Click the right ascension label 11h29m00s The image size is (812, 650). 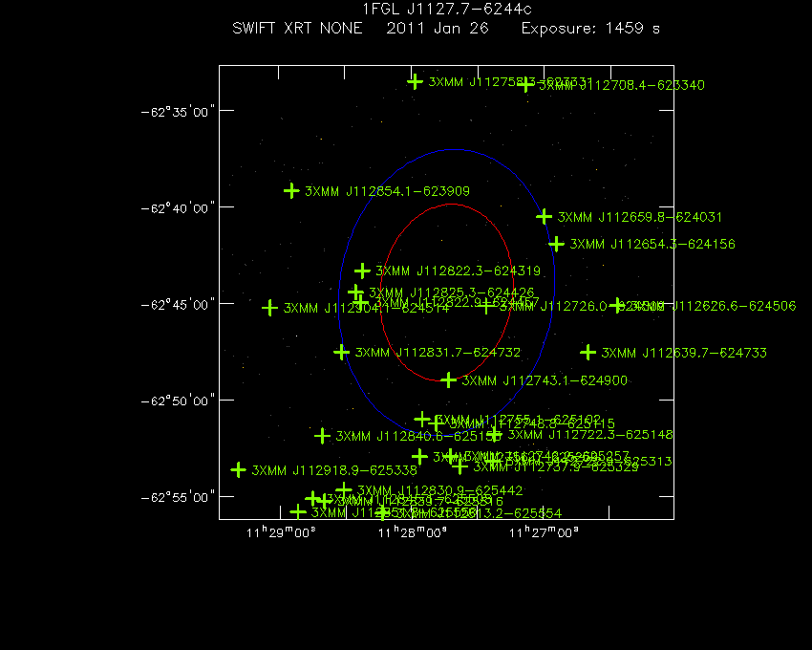281,532
